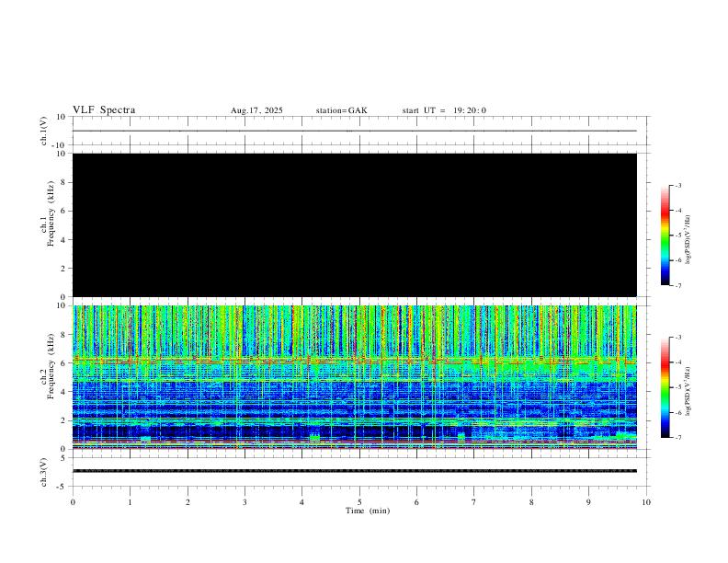Click the time axis tick label '1'

(x=130, y=502)
